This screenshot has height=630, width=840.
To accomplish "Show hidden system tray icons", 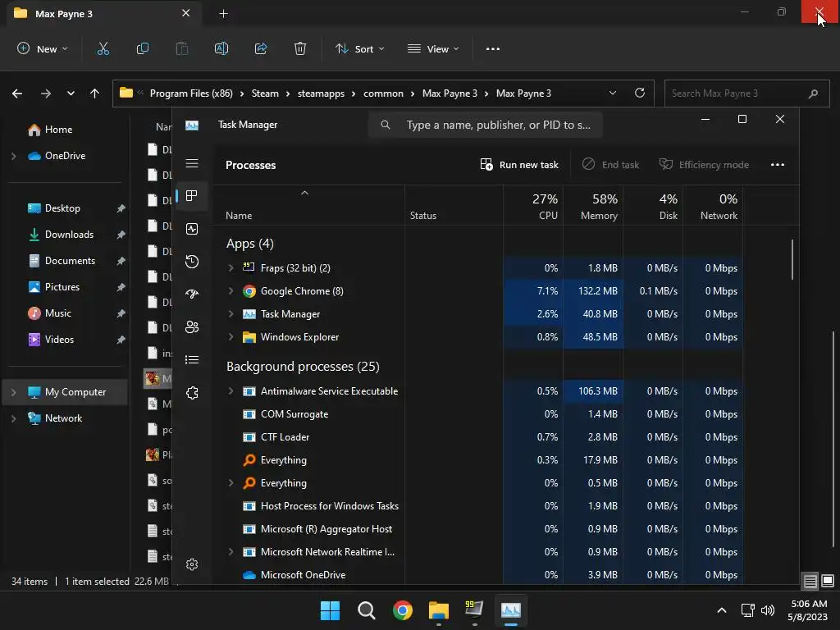I will point(722,610).
